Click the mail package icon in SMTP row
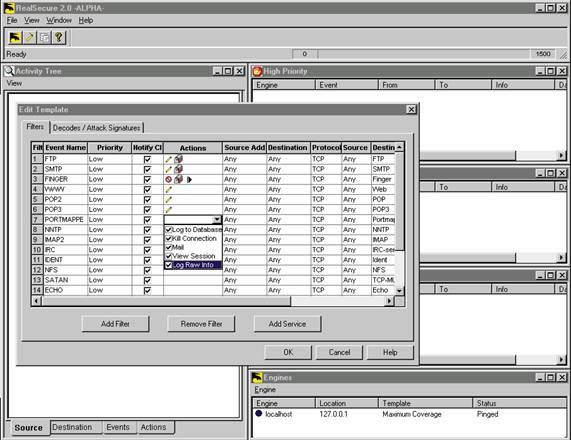The image size is (571, 440). [178, 169]
